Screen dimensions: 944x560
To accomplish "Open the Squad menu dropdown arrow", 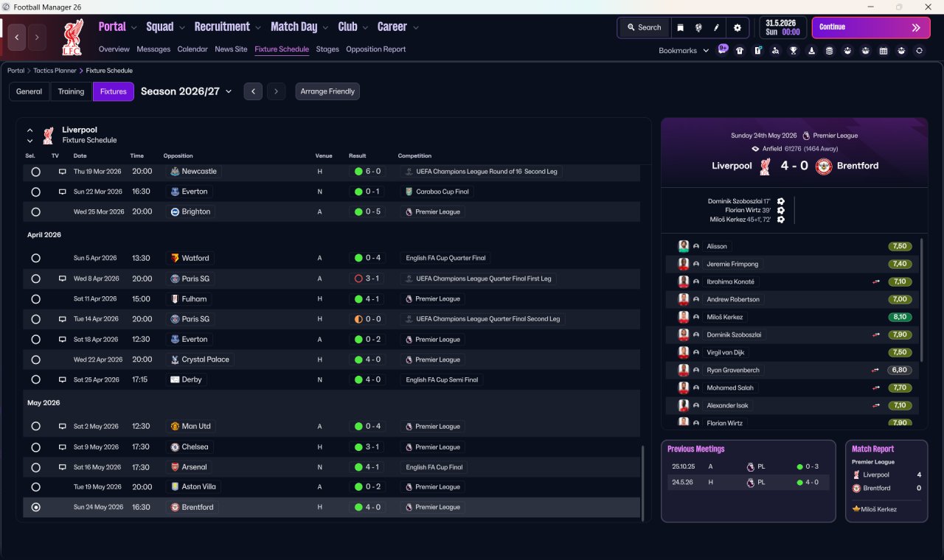I will pos(181,28).
